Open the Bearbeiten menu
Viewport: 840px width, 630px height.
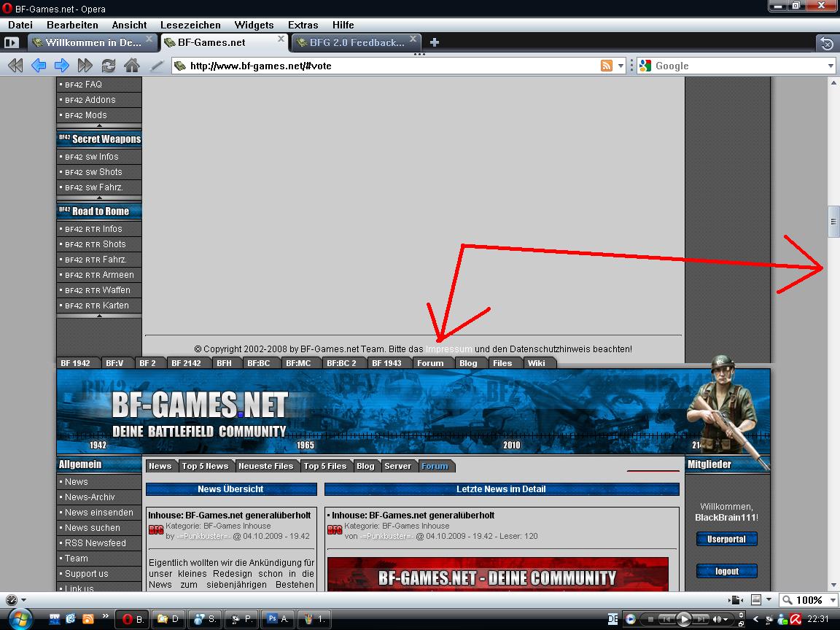tap(72, 25)
